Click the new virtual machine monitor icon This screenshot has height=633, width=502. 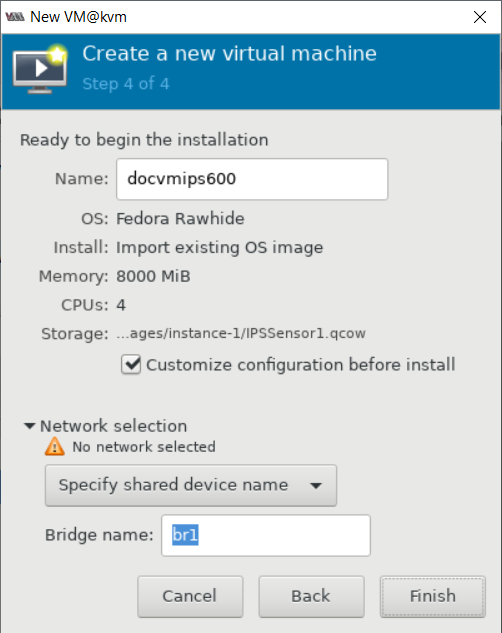click(40, 69)
